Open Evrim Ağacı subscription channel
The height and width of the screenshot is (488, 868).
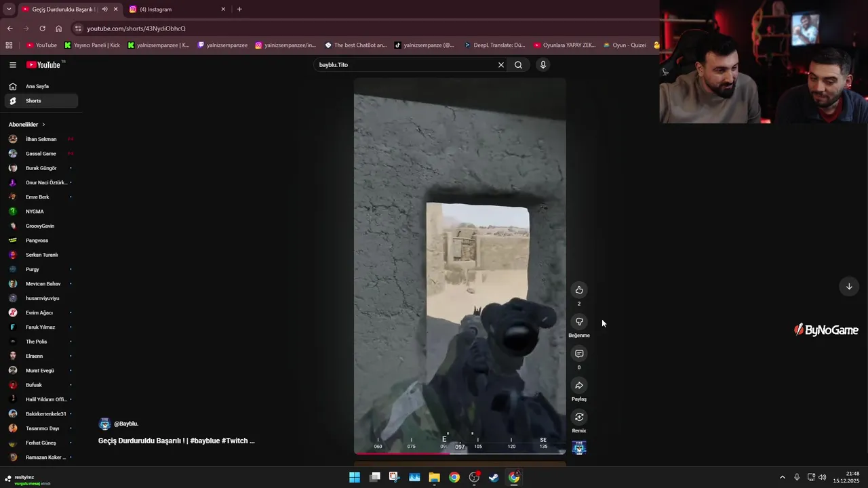(41, 312)
